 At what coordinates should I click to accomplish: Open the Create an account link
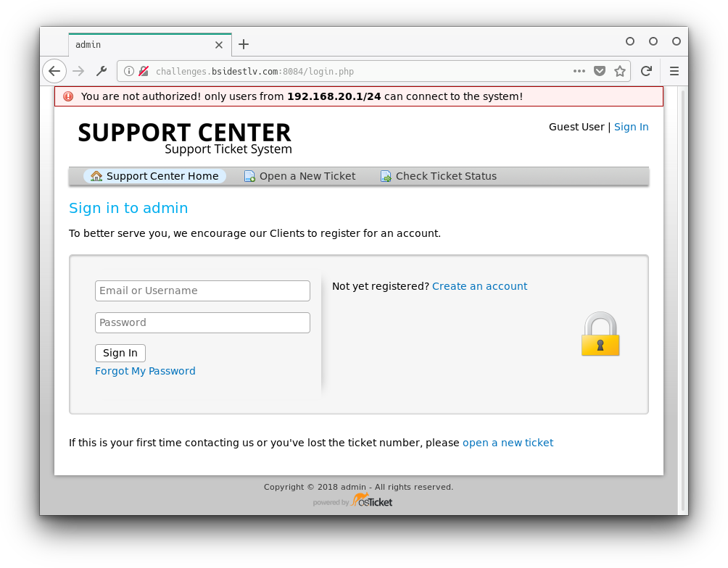[x=479, y=286]
